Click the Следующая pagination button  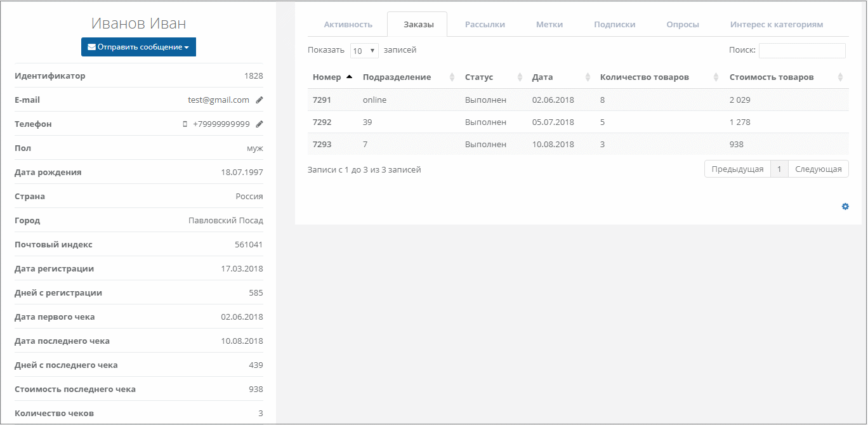(818, 169)
